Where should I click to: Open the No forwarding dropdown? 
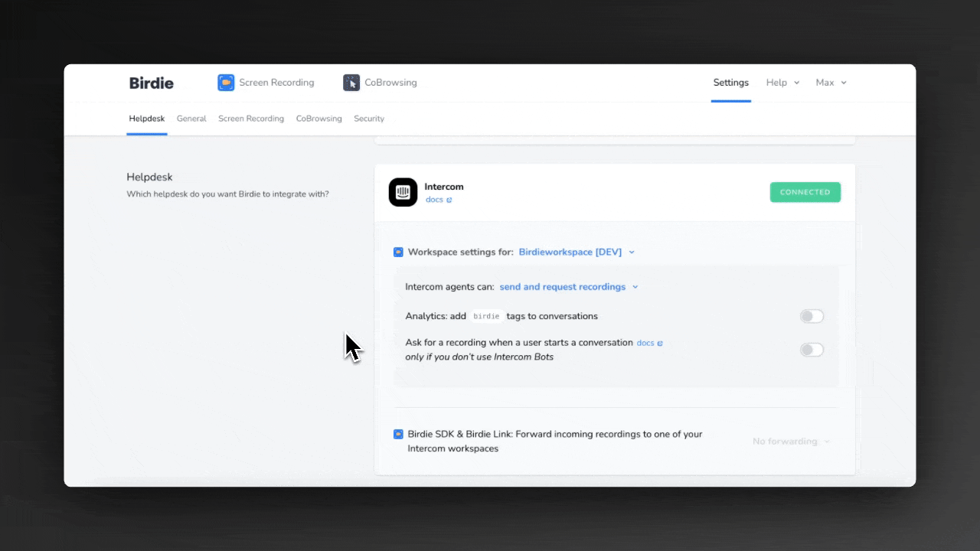(x=790, y=442)
